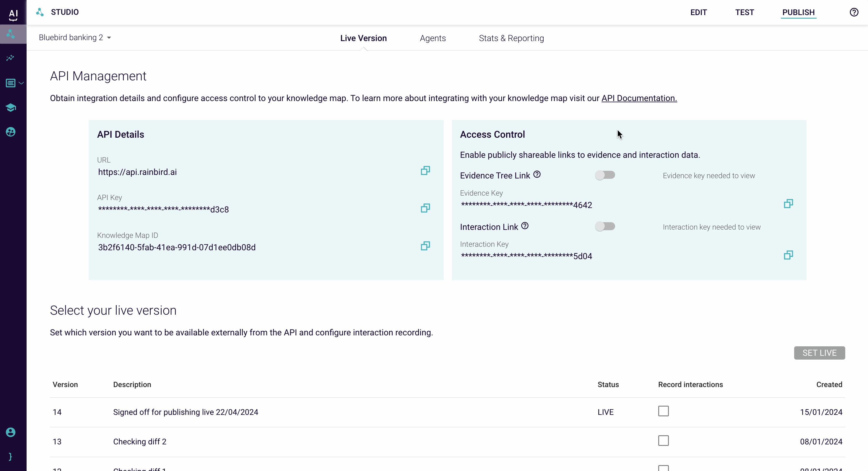Open the user account icon in sidebar
Image resolution: width=868 pixels, height=471 pixels.
click(x=11, y=432)
